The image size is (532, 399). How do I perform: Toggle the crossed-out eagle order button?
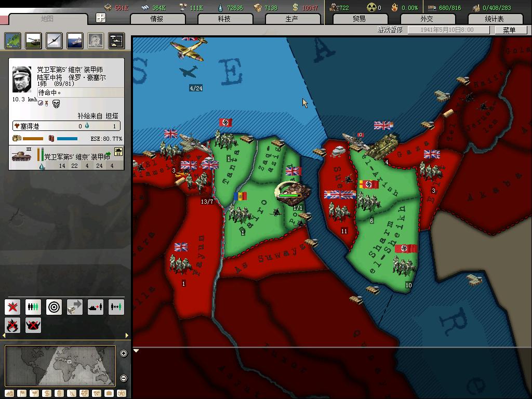(x=33, y=325)
